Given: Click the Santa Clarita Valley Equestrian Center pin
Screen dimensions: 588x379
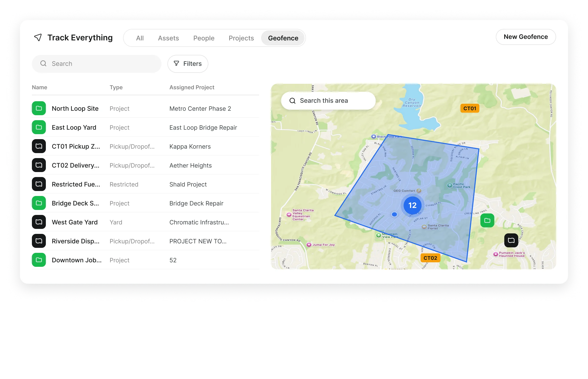Looking at the screenshot, I should pos(289,214).
